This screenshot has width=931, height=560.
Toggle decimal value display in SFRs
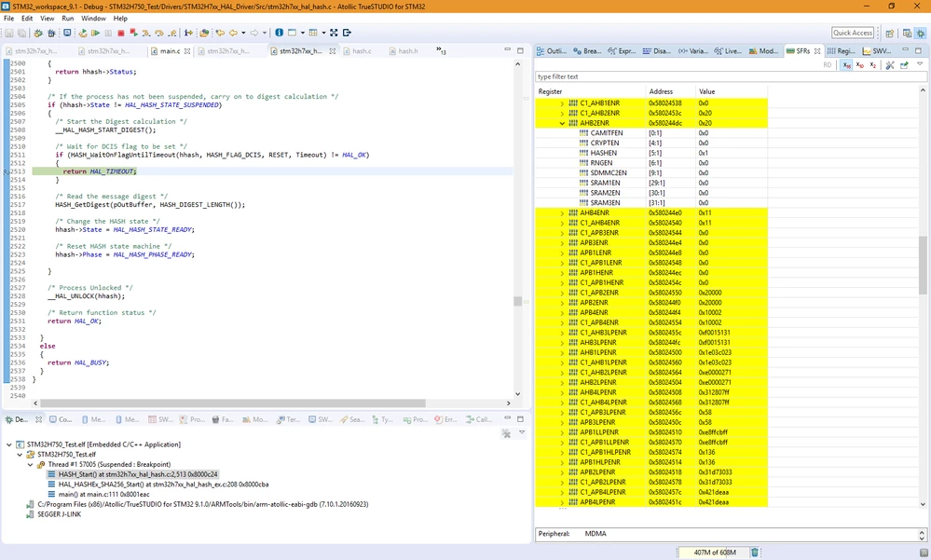[x=860, y=65]
